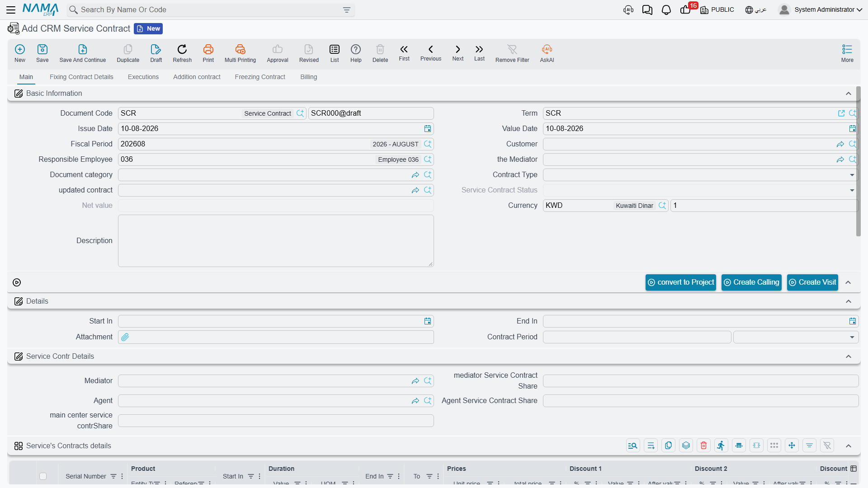This screenshot has width=868, height=488.
Task: Collapse the Details section
Action: [x=849, y=301]
